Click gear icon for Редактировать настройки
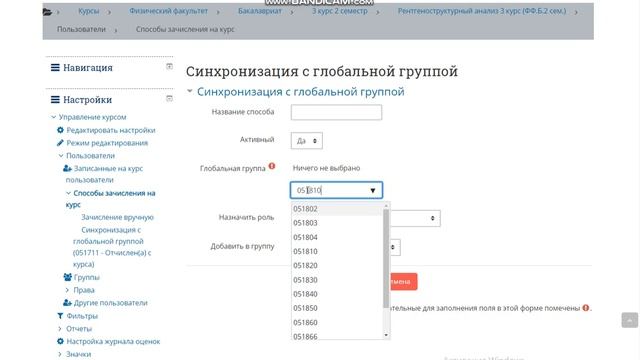640x360 pixels. tap(60, 130)
